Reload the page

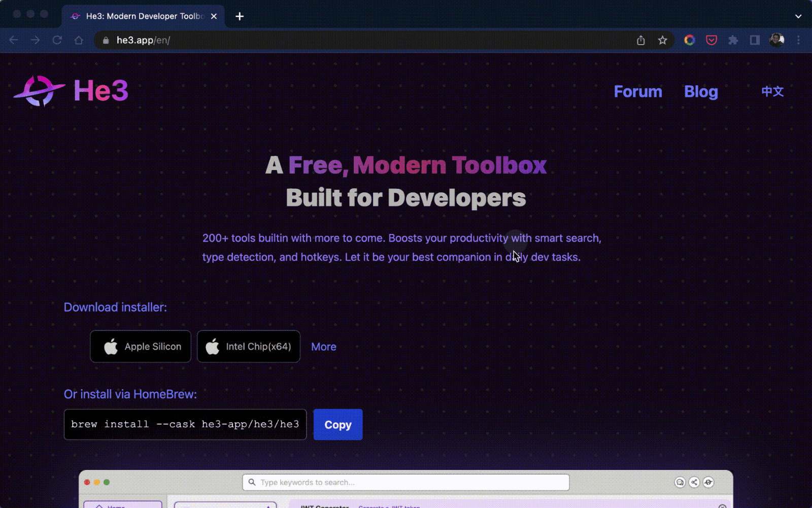click(57, 41)
